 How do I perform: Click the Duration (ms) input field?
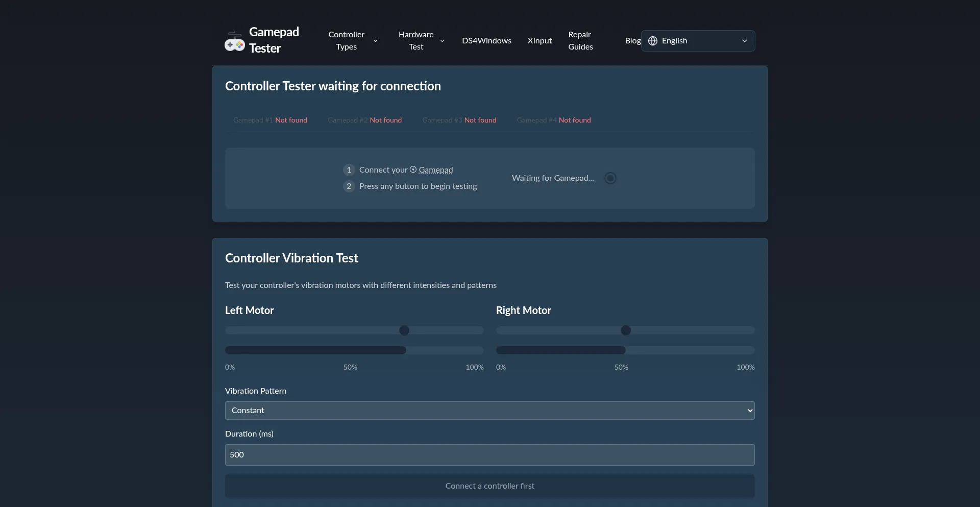click(x=489, y=455)
